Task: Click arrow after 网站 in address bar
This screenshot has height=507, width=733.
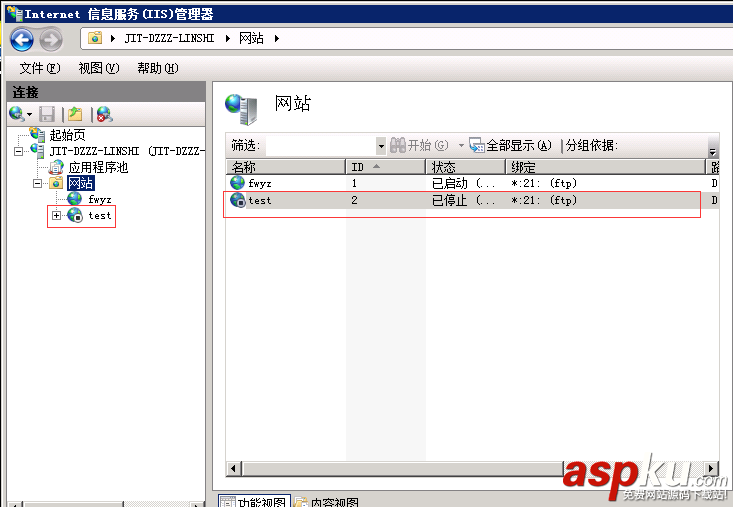Action: (277, 38)
